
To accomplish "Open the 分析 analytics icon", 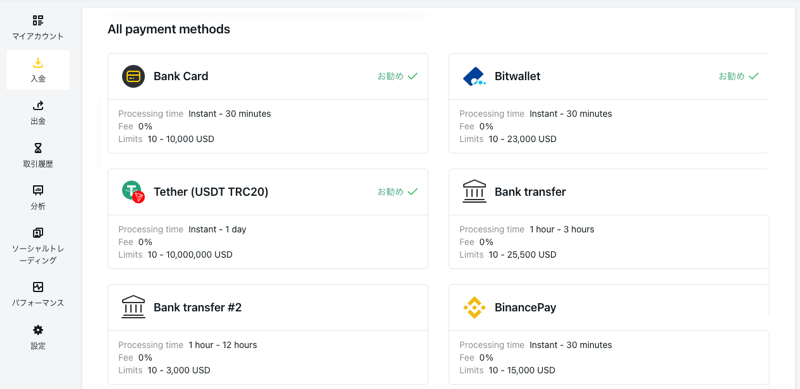I will 38,190.
